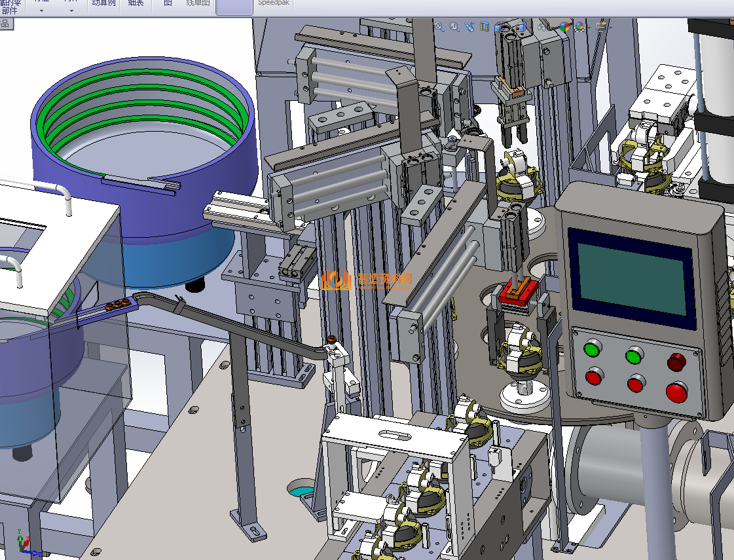Viewport: 734px width, 560px height.
Task: Click the Speedpak toolbar button
Action: pos(272,3)
